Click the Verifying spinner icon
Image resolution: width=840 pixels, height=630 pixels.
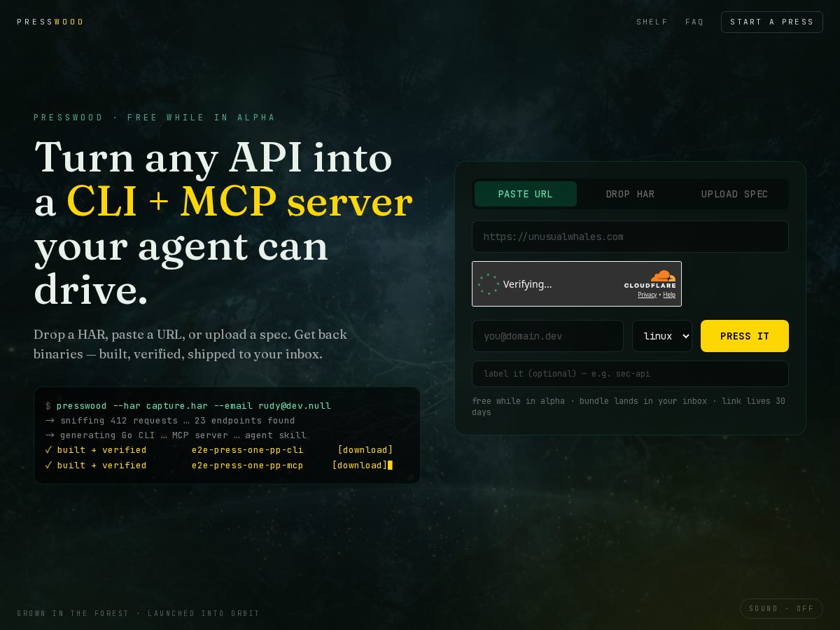click(x=488, y=284)
